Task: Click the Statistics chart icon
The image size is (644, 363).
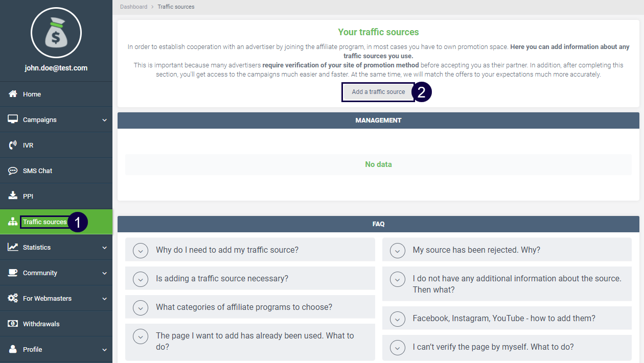Action: (13, 247)
